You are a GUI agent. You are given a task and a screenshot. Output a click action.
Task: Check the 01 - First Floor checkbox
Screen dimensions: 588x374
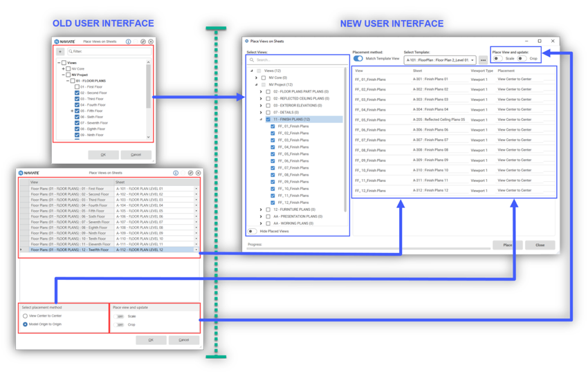[x=77, y=86]
